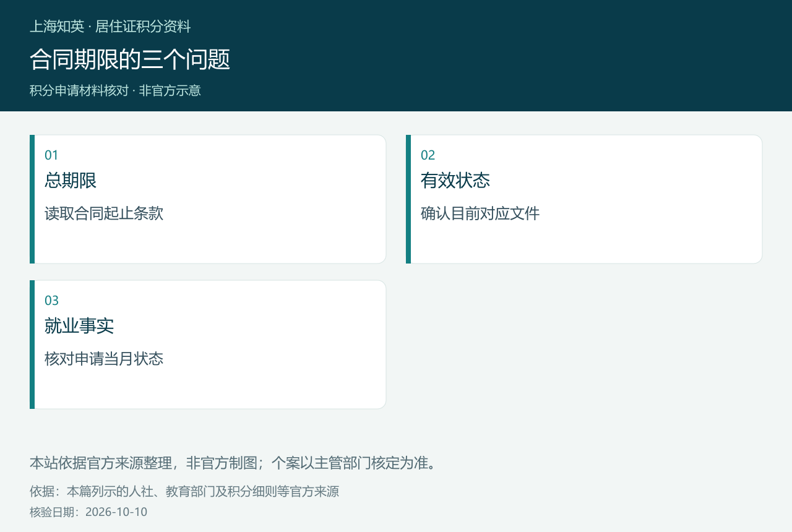Click the card number 03

click(x=52, y=301)
